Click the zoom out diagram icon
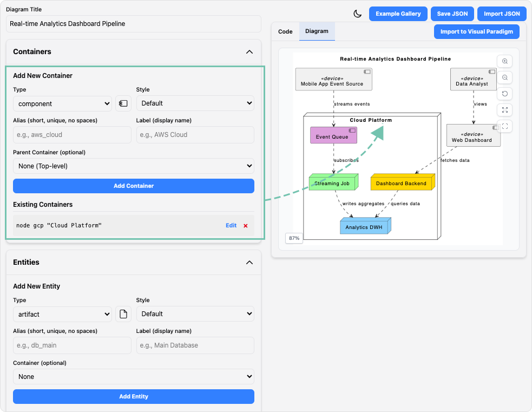Screen dimensions: 532x412 click(x=505, y=78)
